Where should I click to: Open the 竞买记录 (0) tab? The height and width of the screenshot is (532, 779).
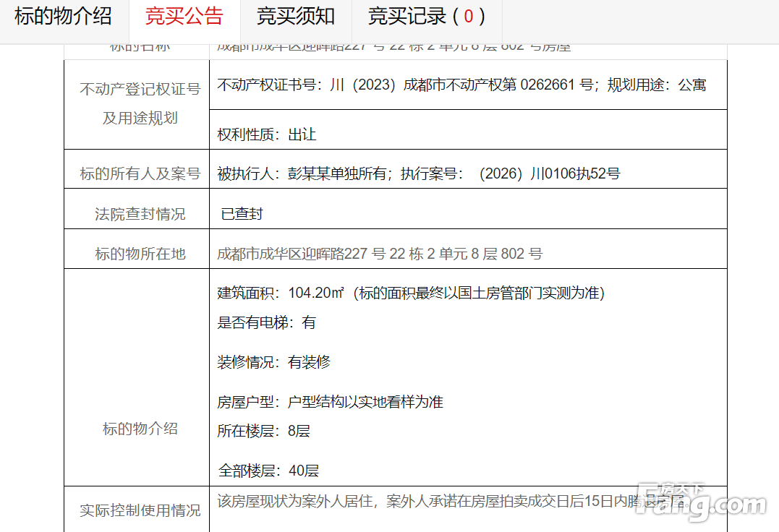point(426,16)
